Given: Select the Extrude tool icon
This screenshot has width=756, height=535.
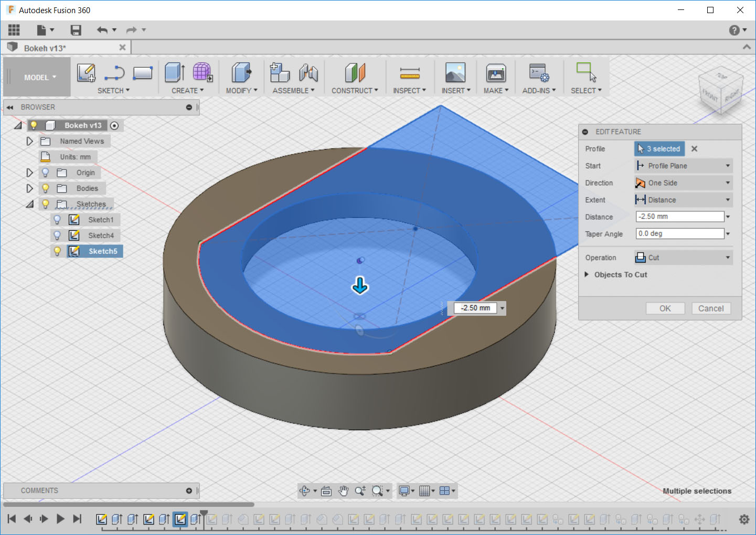Looking at the screenshot, I should [175, 73].
